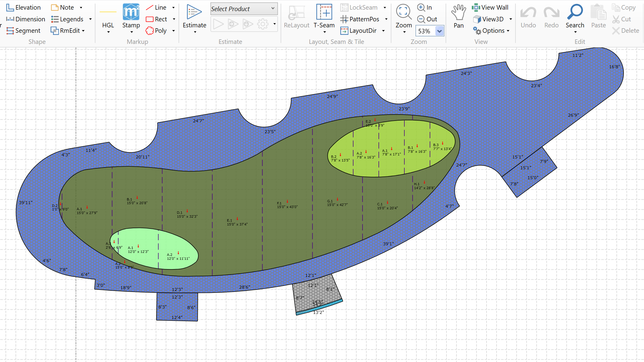Expand the Line tool dropdown arrow

coord(173,8)
